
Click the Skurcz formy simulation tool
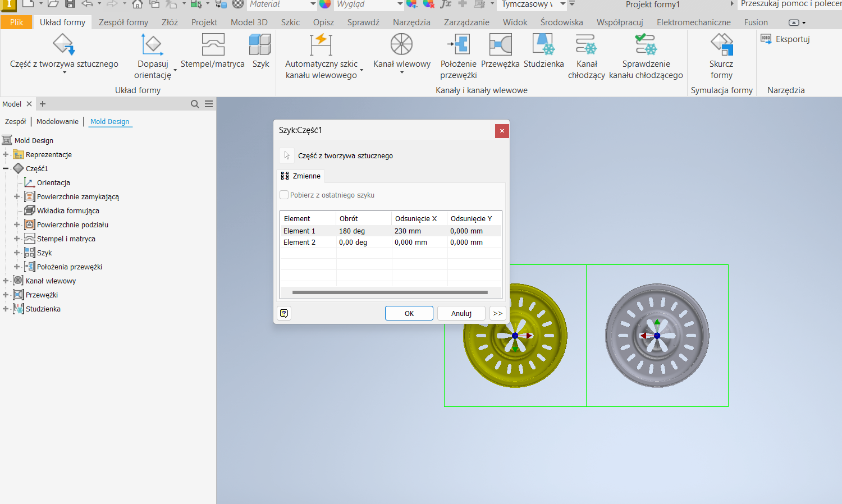pos(721,56)
